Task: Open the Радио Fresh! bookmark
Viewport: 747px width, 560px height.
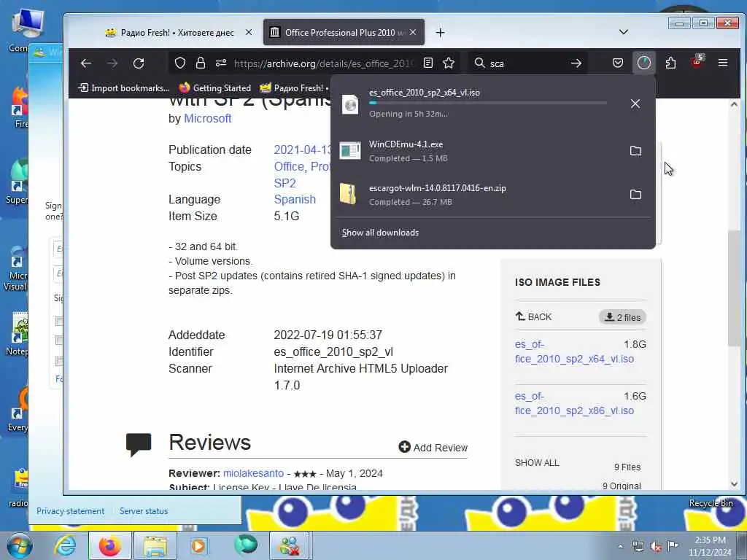Action: tap(293, 88)
